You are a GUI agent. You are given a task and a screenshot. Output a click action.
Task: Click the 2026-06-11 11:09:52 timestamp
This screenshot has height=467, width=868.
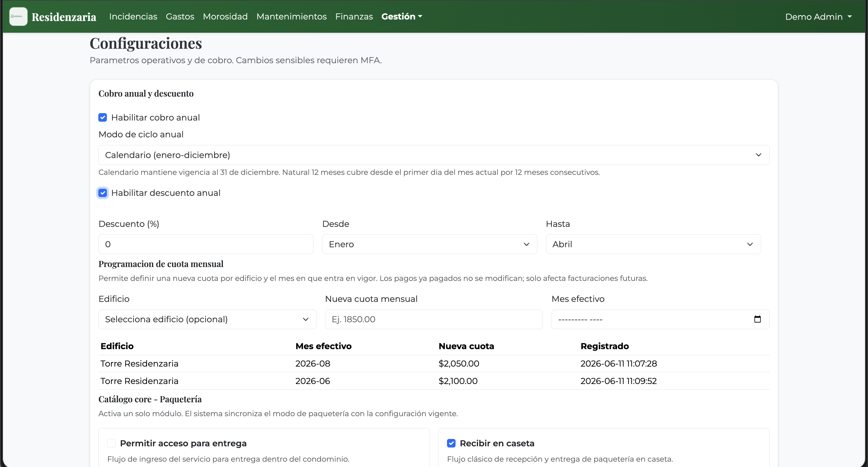pyautogui.click(x=618, y=381)
